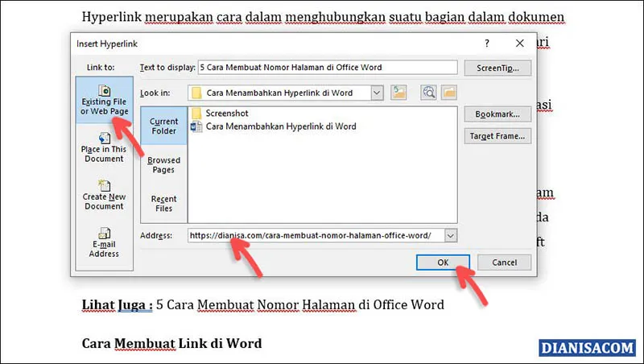Click the Insert Hyperlink dialog title
Viewport: 644px width, 364px height.
point(107,43)
